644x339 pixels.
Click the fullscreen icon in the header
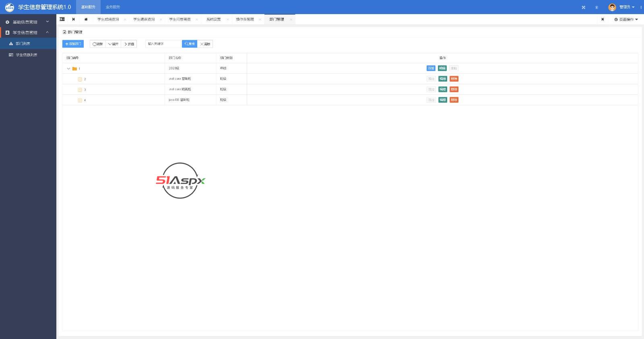tap(583, 7)
